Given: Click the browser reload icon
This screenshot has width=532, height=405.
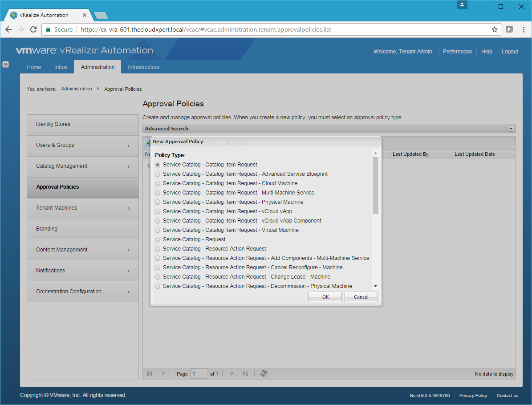Looking at the screenshot, I should (x=33, y=29).
